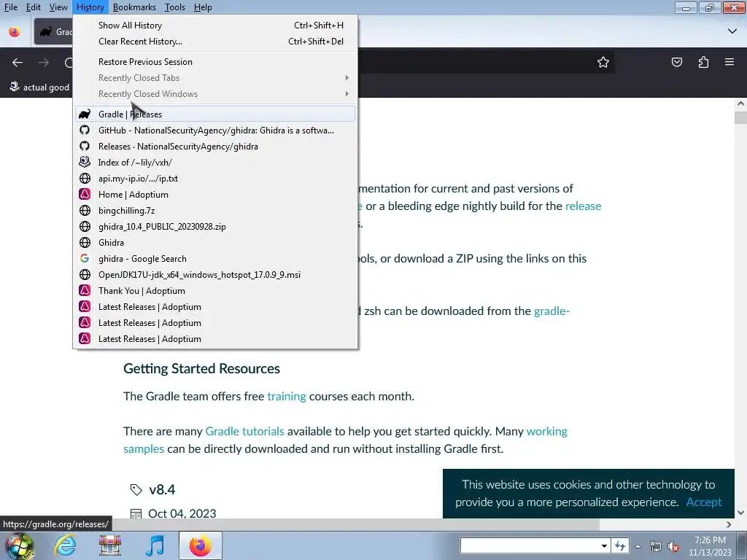The width and height of the screenshot is (747, 560).
Task: Click globe icon next to bingchilling.7z
Action: tap(85, 211)
